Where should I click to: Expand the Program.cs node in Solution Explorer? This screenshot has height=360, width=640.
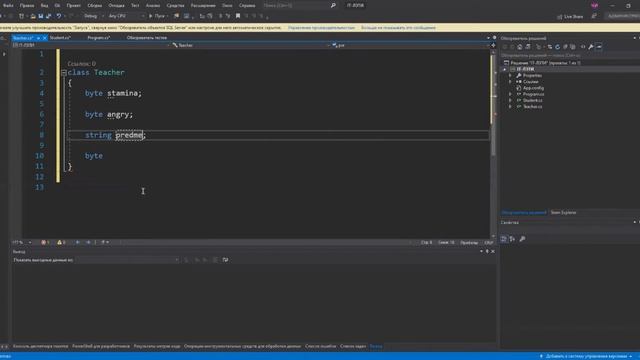click(x=510, y=94)
